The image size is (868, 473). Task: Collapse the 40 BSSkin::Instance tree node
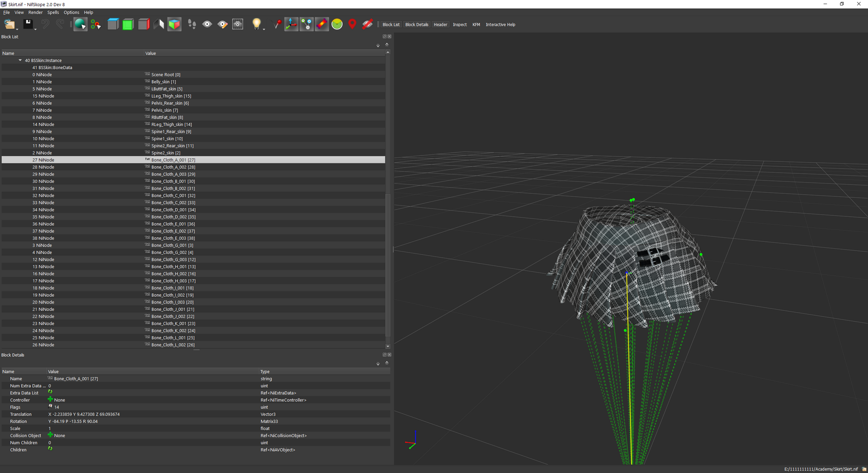[x=20, y=60]
